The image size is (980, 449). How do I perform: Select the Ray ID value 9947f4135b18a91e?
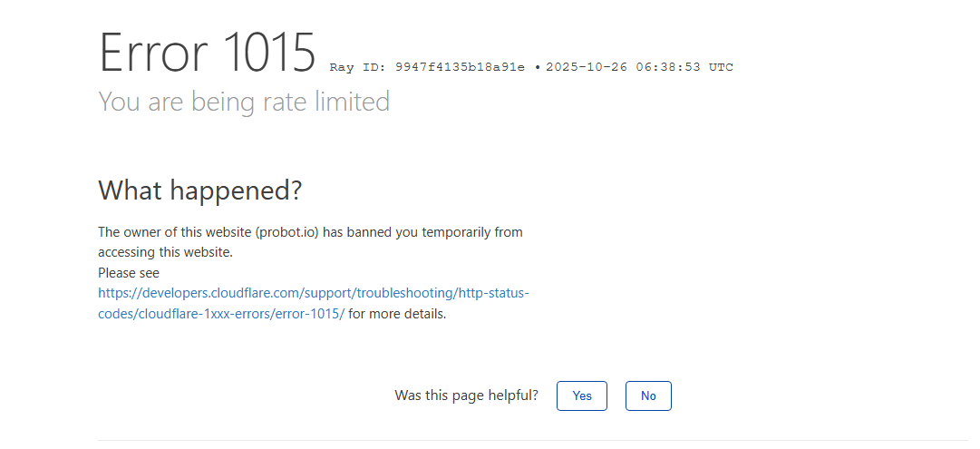tap(460, 67)
